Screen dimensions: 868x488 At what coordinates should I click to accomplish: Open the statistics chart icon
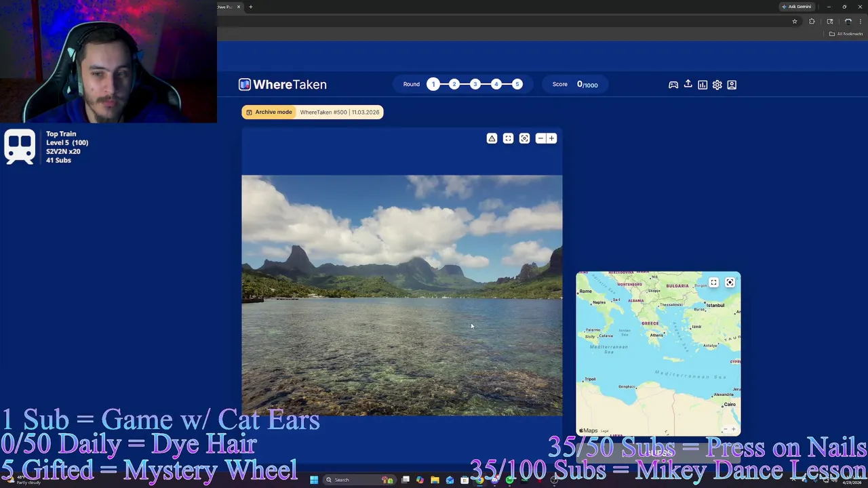[703, 85]
